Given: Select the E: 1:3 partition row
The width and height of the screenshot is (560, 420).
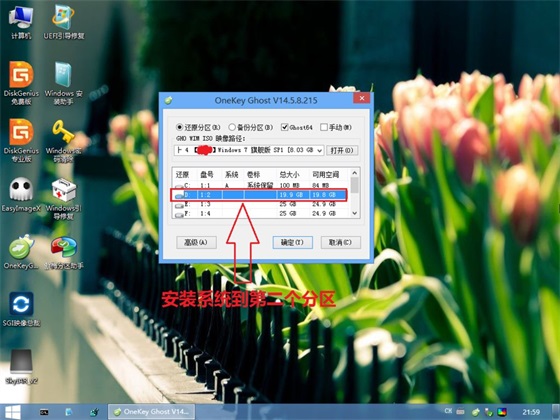Looking at the screenshot, I should 261,204.
